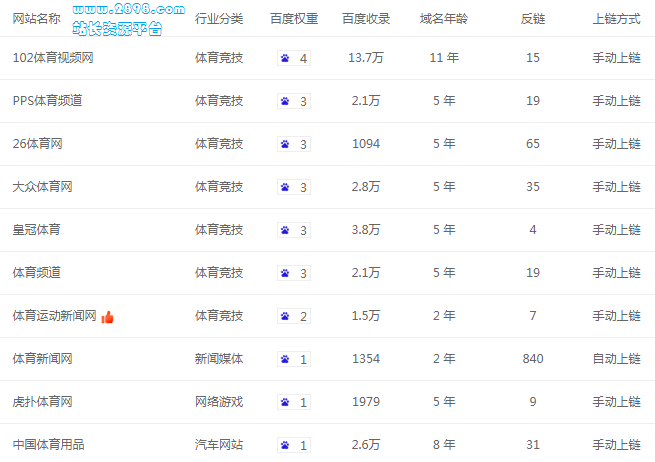Click the Baidu paw icon in 体育频道 row
The height and width of the screenshot is (462, 655).
point(285,273)
